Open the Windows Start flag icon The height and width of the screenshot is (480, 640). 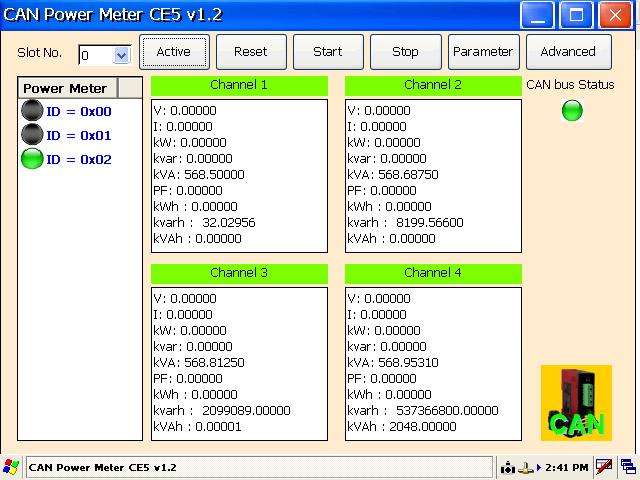click(11, 467)
